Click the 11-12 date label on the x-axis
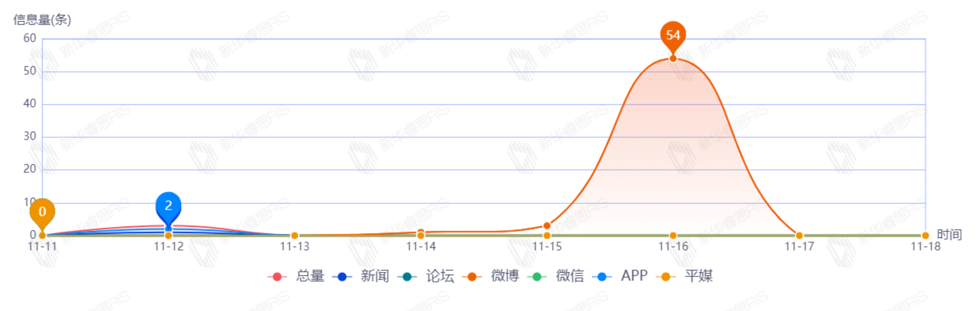Viewport: 980px width, 311px height. click(169, 247)
